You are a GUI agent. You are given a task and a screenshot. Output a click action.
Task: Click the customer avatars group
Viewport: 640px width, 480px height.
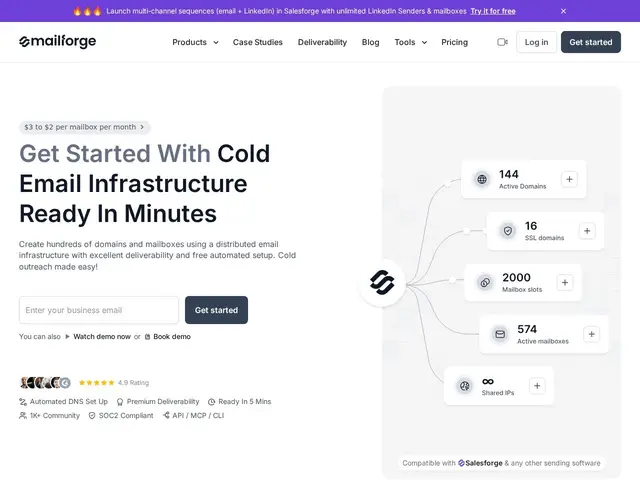click(45, 383)
